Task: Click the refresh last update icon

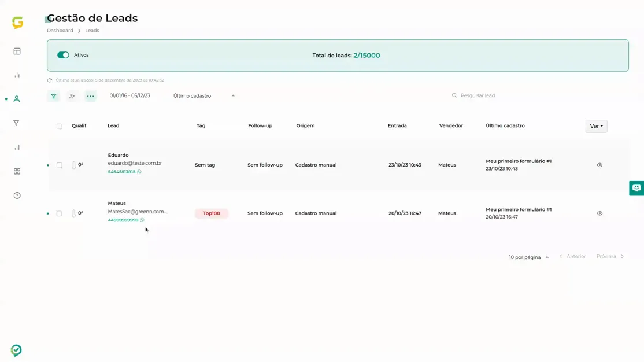Action: click(50, 80)
